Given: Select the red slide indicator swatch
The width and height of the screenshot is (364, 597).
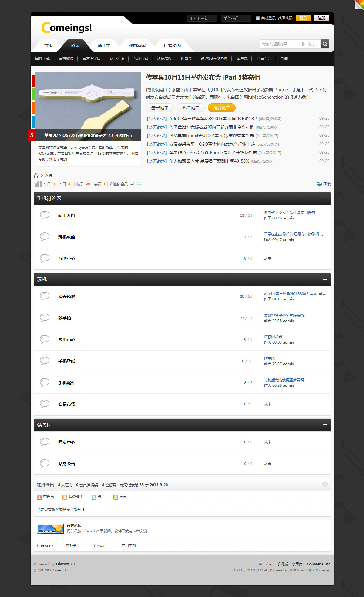Looking at the screenshot, I should [34, 81].
